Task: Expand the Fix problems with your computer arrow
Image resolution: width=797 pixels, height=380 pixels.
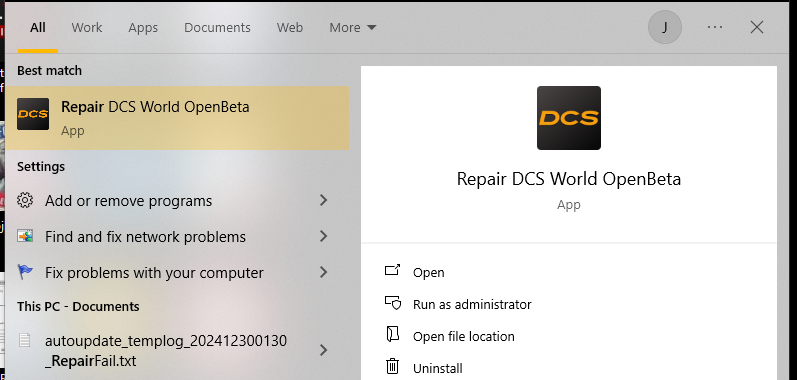Action: 323,272
